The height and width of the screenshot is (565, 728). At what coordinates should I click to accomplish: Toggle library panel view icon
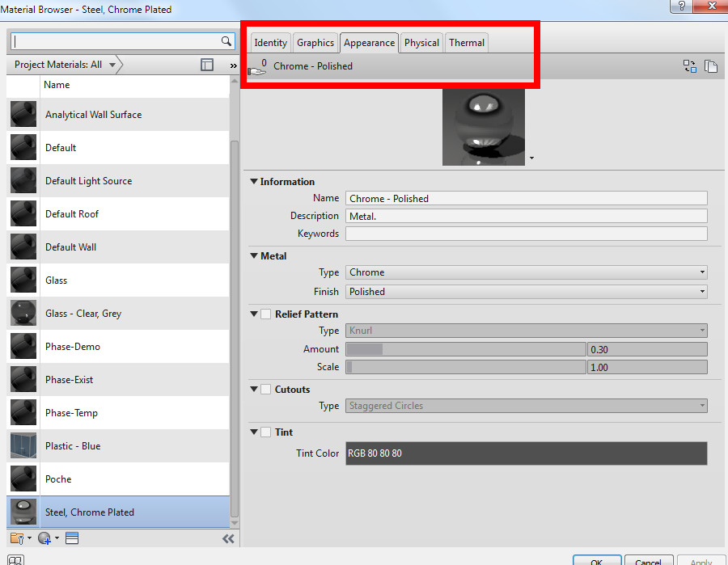coord(207,65)
